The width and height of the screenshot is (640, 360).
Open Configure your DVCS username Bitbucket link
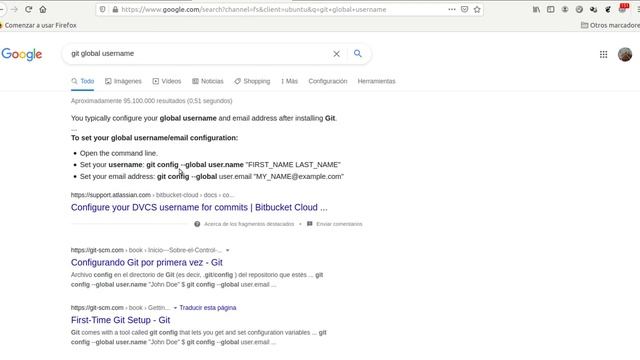click(x=199, y=207)
